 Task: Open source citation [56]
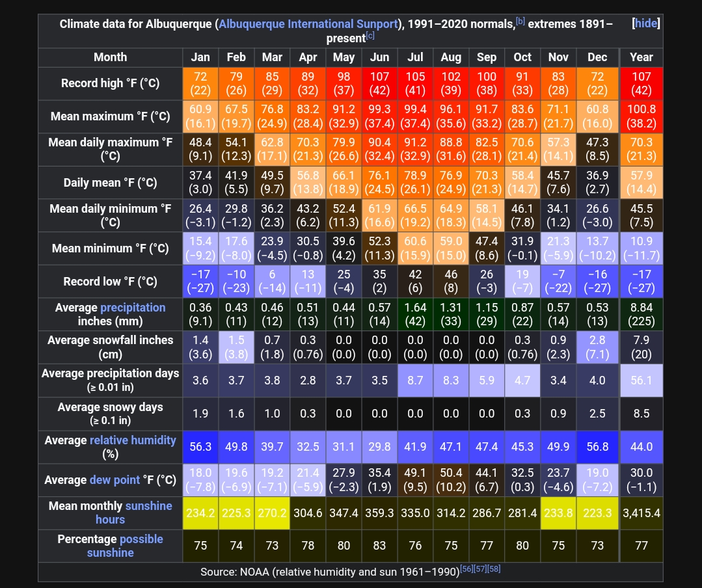(x=466, y=568)
